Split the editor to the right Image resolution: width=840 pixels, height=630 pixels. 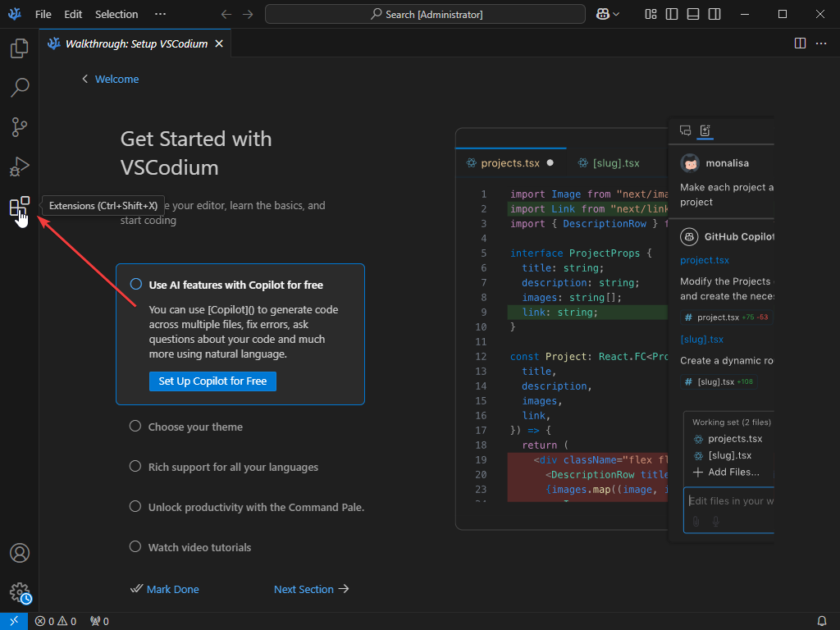[801, 43]
